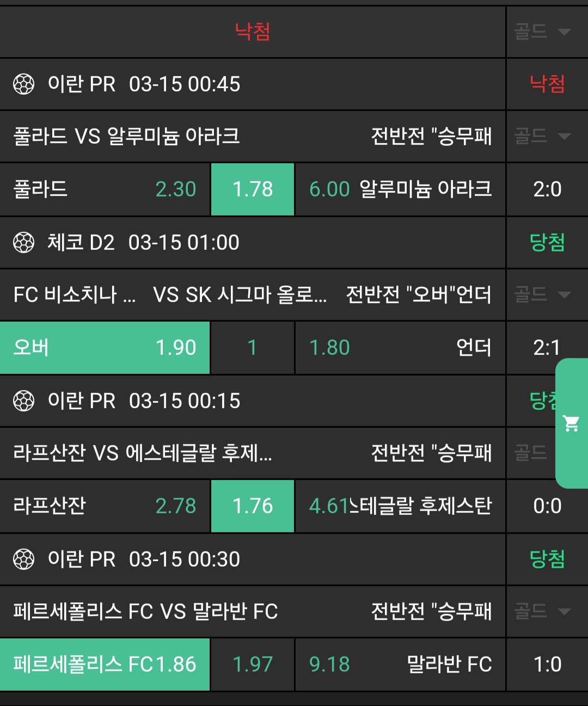
Task: Toggle the 오버 1.90 selection
Action: (x=105, y=348)
